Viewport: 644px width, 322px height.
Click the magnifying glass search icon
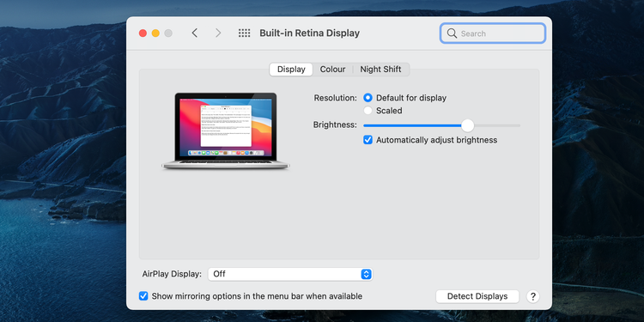coord(452,33)
